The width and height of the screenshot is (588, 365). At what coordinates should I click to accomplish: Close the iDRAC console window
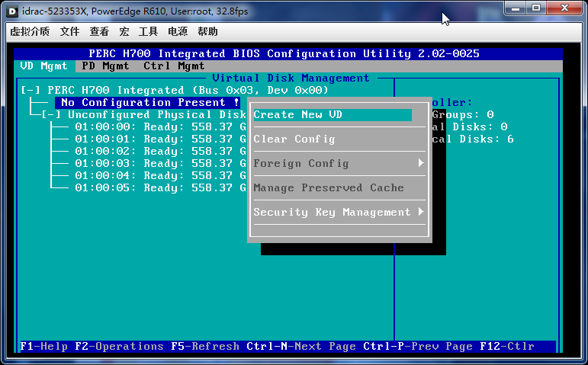click(564, 8)
